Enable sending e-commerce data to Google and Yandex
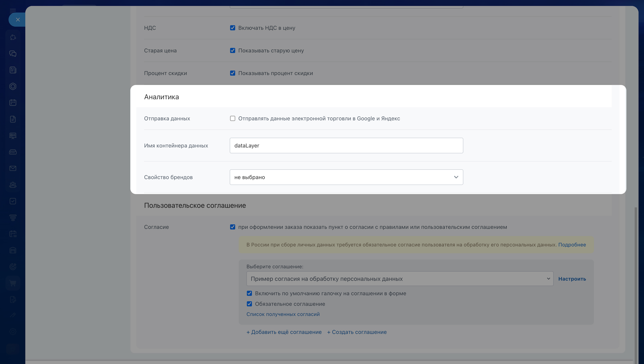 [x=233, y=118]
